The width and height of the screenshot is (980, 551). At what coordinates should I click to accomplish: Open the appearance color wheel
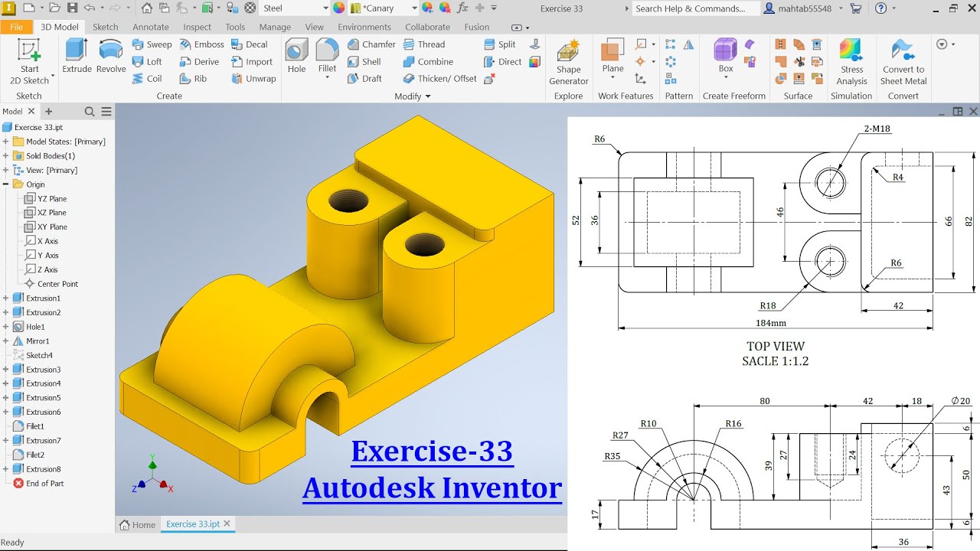point(339,8)
